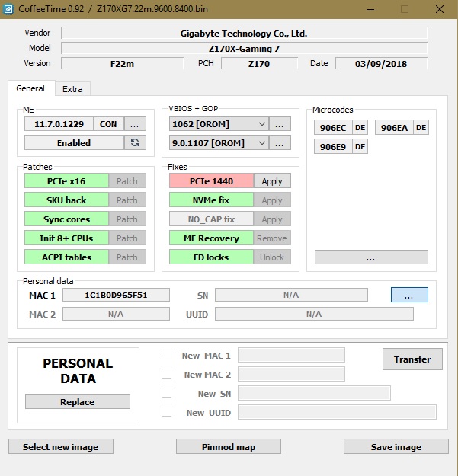Click Patch next to PCIe x16
Viewport: 458px width, 476px height.
(x=127, y=181)
